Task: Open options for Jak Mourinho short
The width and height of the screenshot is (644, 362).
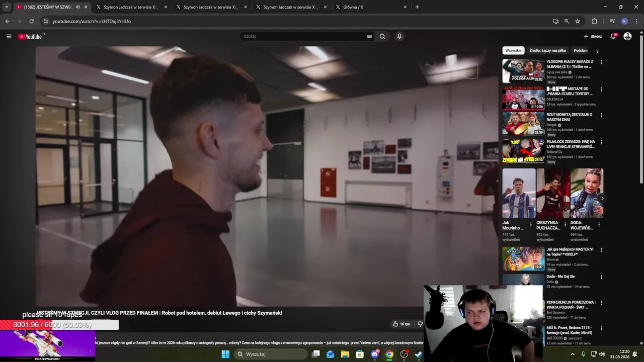Action: click(x=531, y=224)
